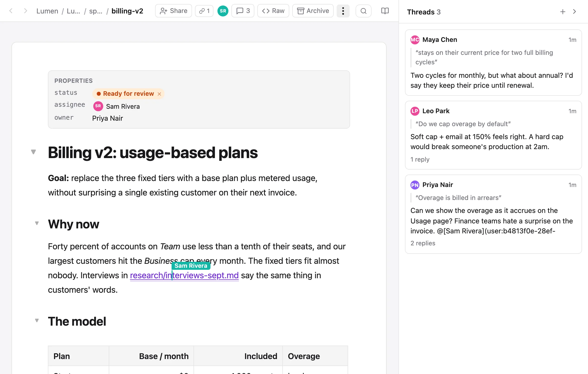This screenshot has height=374, width=588.
Task: Open the more options kebab menu
Action: [343, 11]
